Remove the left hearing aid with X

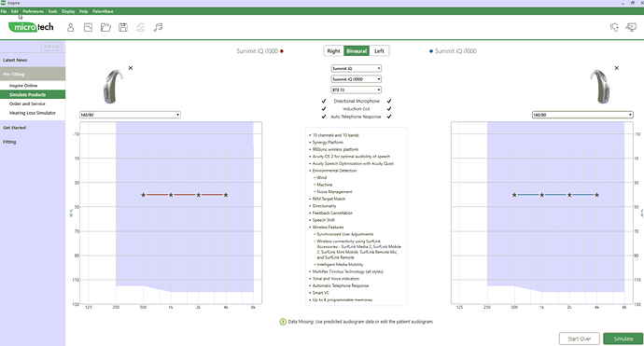tap(617, 68)
